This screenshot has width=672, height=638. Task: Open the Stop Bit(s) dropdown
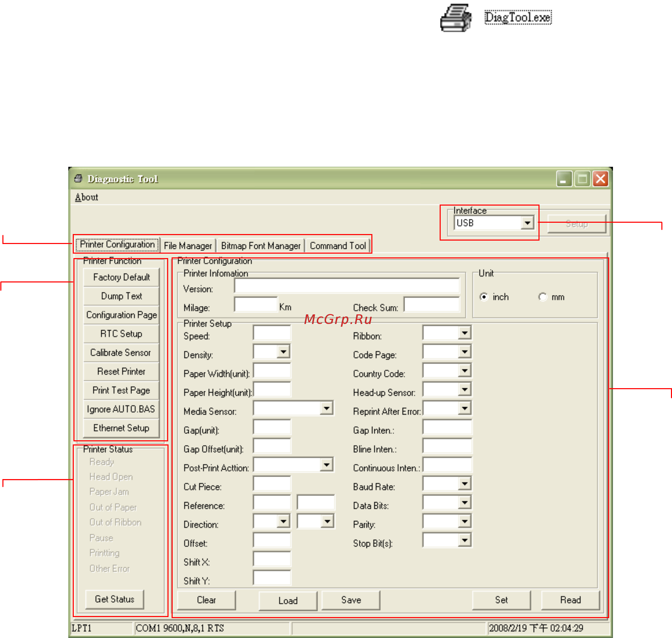click(x=465, y=540)
